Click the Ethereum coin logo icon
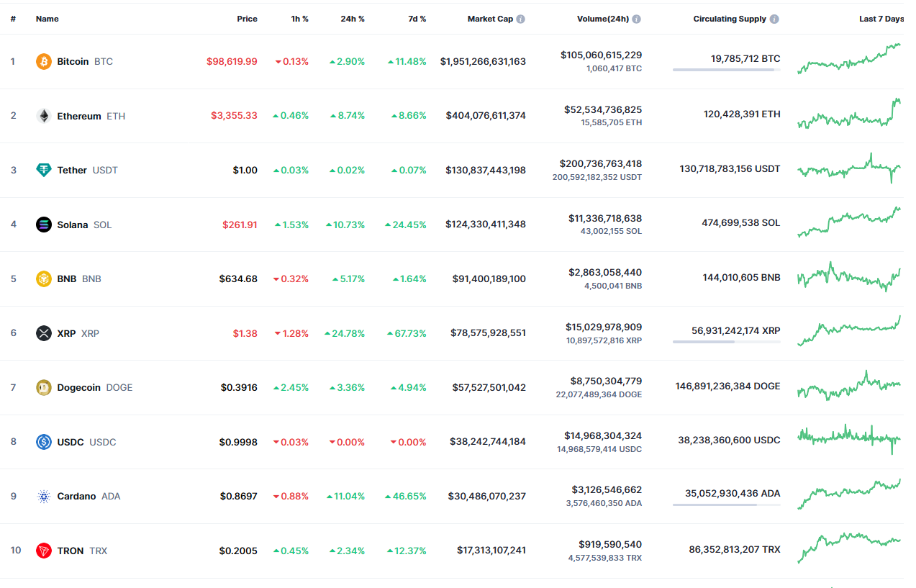The width and height of the screenshot is (916, 588). click(x=44, y=116)
